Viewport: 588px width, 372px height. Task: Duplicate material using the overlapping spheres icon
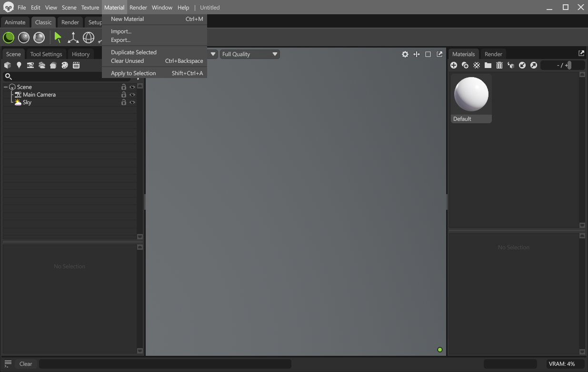(465, 65)
